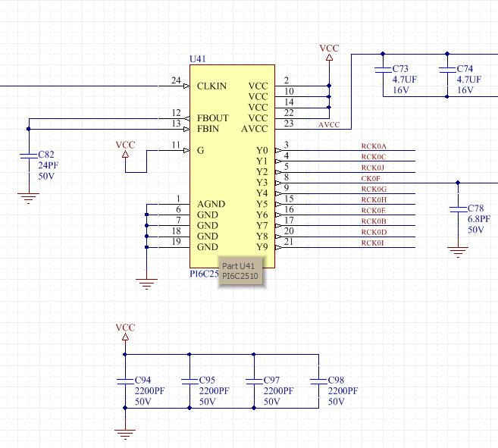The image size is (498, 448).
Task: Click the Part U41 PIC2510 tooltip
Action: point(241,271)
